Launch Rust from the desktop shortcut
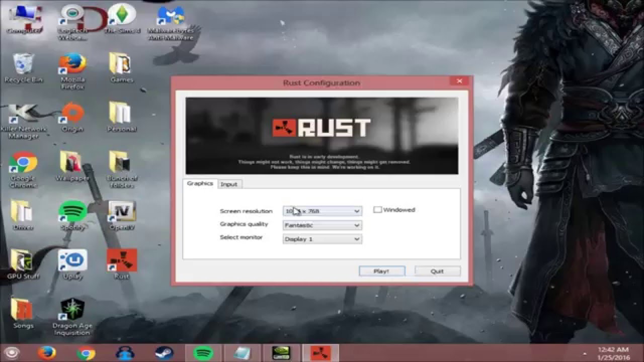Screen dimensions: 644x362 (x=121, y=264)
